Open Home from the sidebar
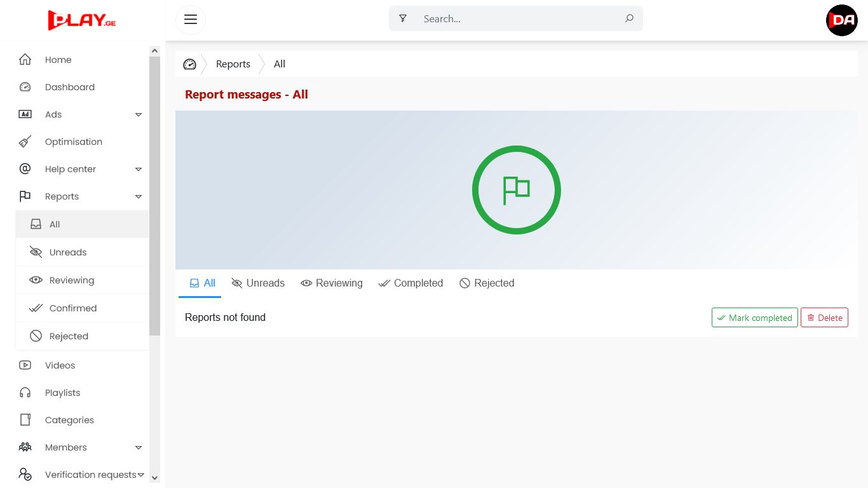The width and height of the screenshot is (868, 488). point(58,60)
